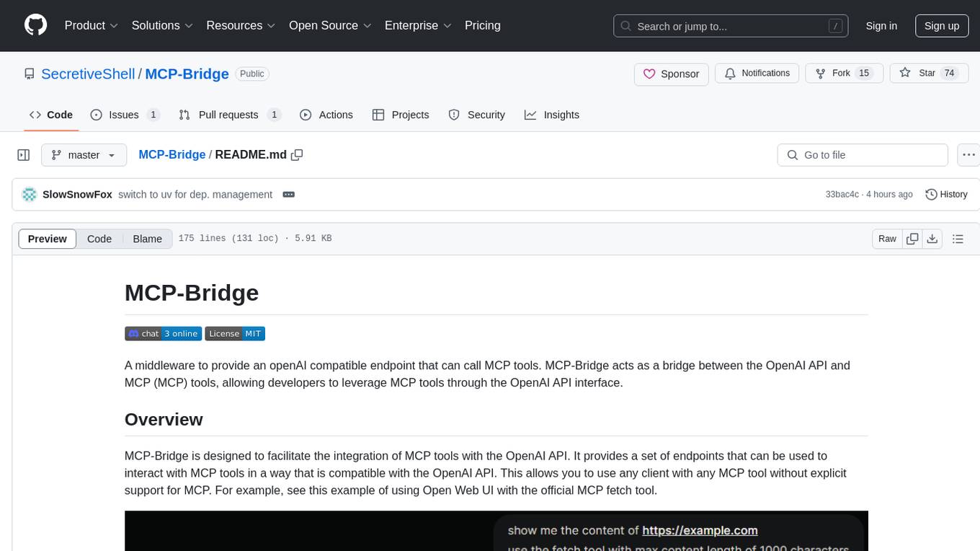
Task: Click the Sign up button
Action: (942, 26)
